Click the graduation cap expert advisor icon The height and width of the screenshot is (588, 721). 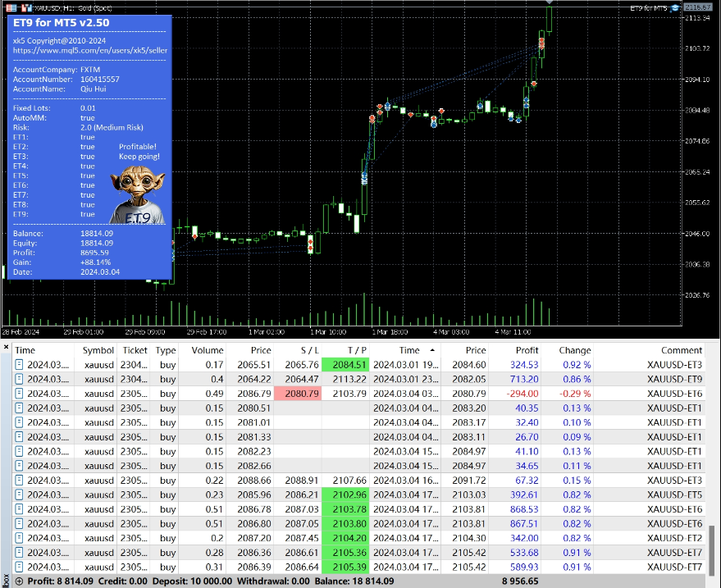(x=674, y=8)
